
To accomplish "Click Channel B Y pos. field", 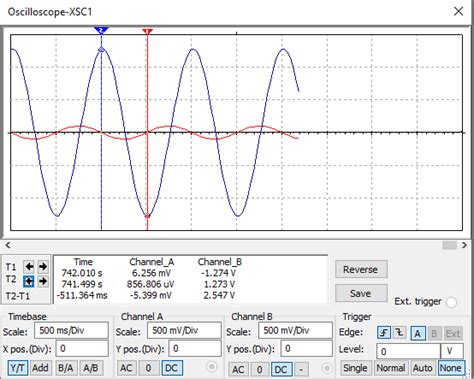I will click(x=306, y=349).
